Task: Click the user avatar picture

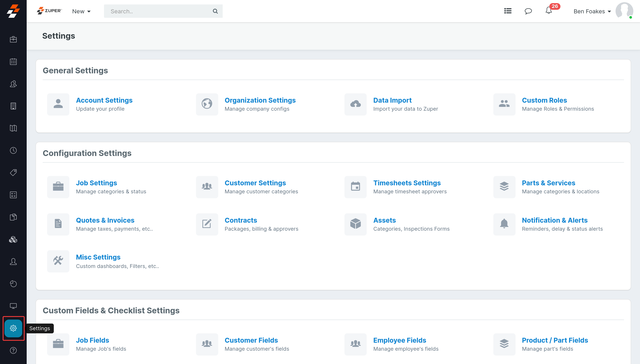Action: (x=624, y=11)
